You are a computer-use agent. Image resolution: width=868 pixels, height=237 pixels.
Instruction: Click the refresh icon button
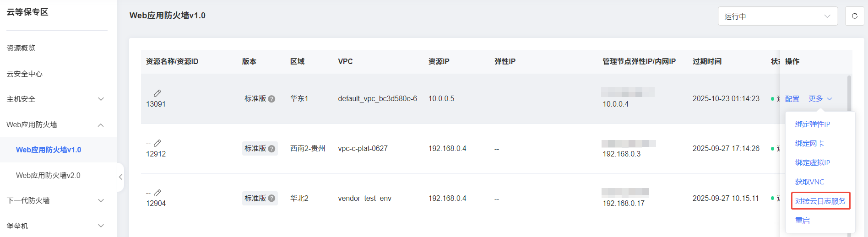click(854, 16)
